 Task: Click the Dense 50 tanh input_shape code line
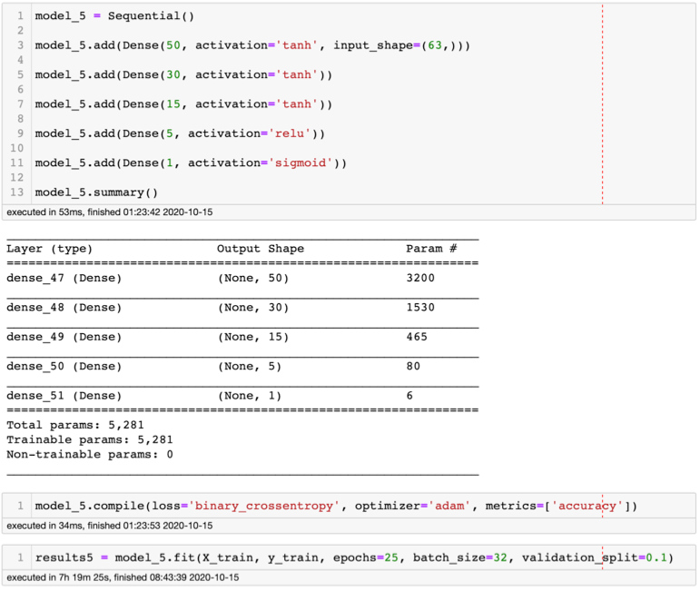[x=252, y=45]
